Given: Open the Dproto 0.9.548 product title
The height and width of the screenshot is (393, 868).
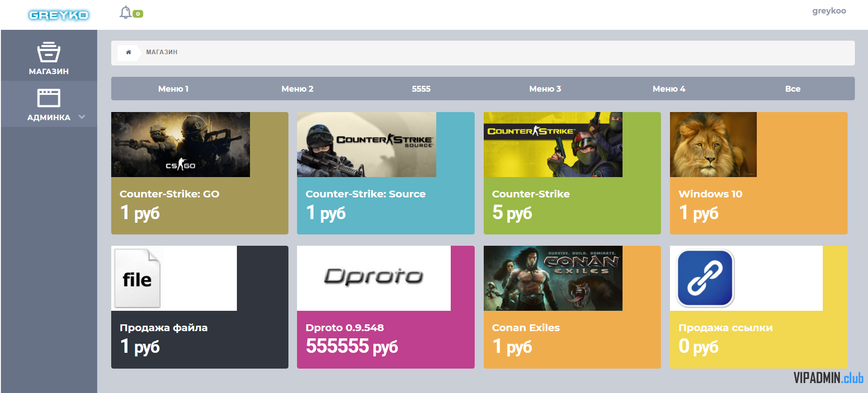Looking at the screenshot, I should (x=344, y=328).
